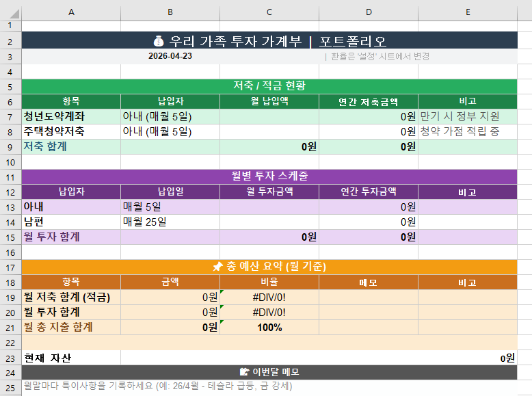Click the 0원 value in 현재 자산 row
The image size is (532, 396).
tap(507, 358)
